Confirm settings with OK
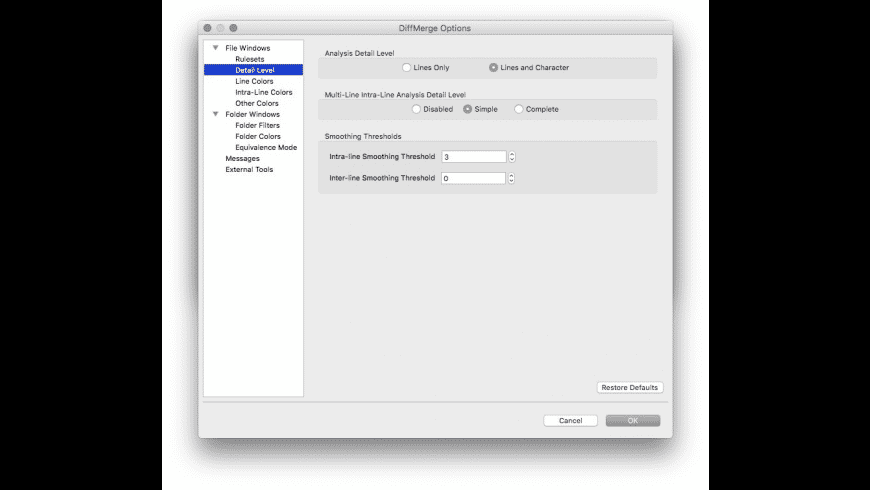 point(633,421)
